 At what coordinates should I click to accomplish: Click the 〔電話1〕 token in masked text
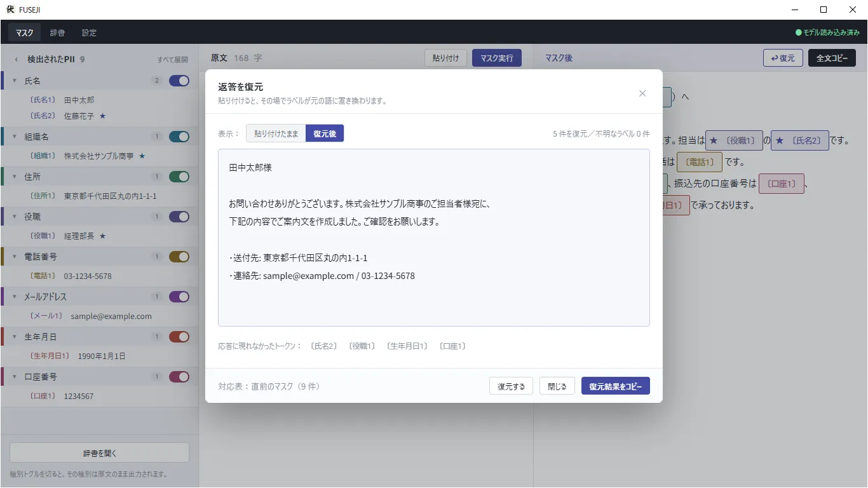pos(700,162)
